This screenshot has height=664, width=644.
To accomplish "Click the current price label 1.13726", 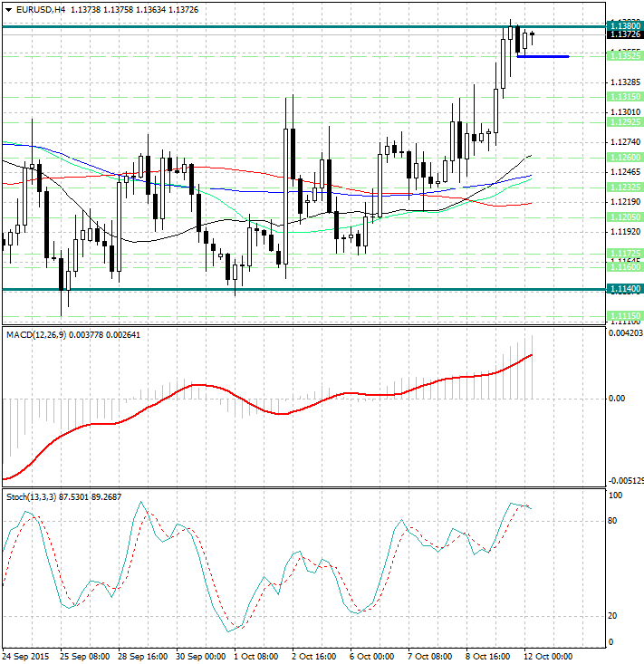I will [x=625, y=34].
